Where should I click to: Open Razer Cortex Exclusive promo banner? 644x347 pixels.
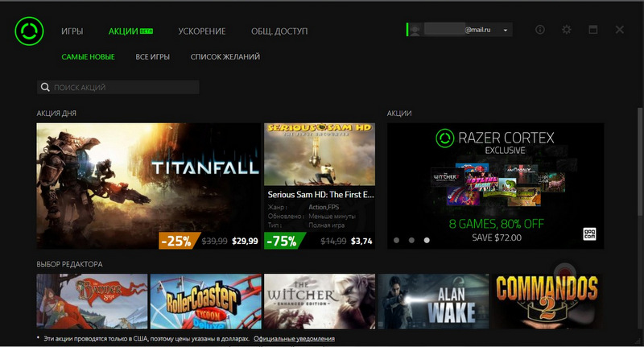pos(495,186)
